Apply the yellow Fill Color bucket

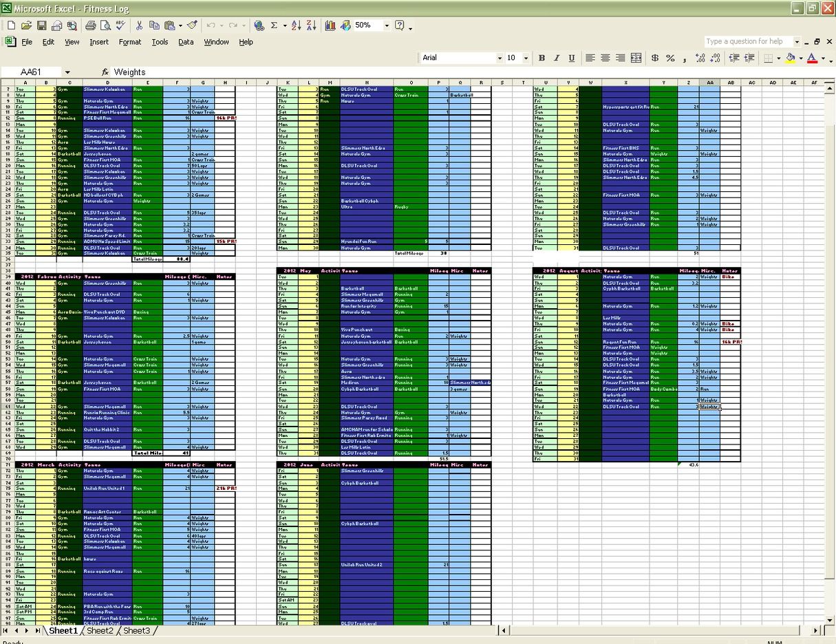791,58
